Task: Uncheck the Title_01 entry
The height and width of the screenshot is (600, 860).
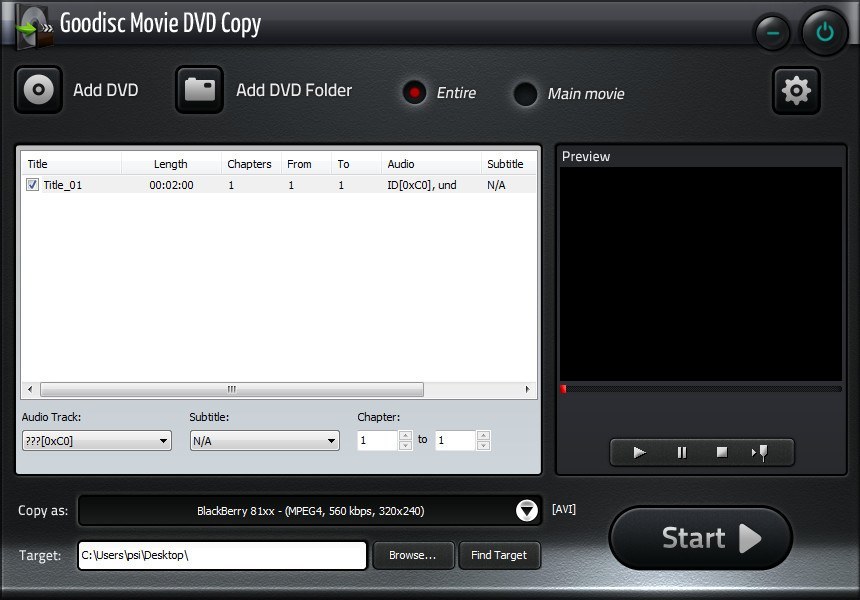Action: (x=33, y=184)
